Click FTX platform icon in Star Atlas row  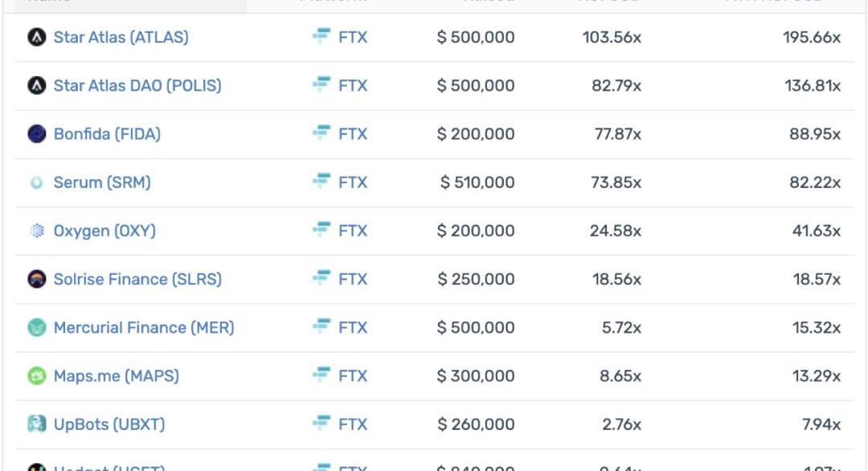tap(321, 37)
